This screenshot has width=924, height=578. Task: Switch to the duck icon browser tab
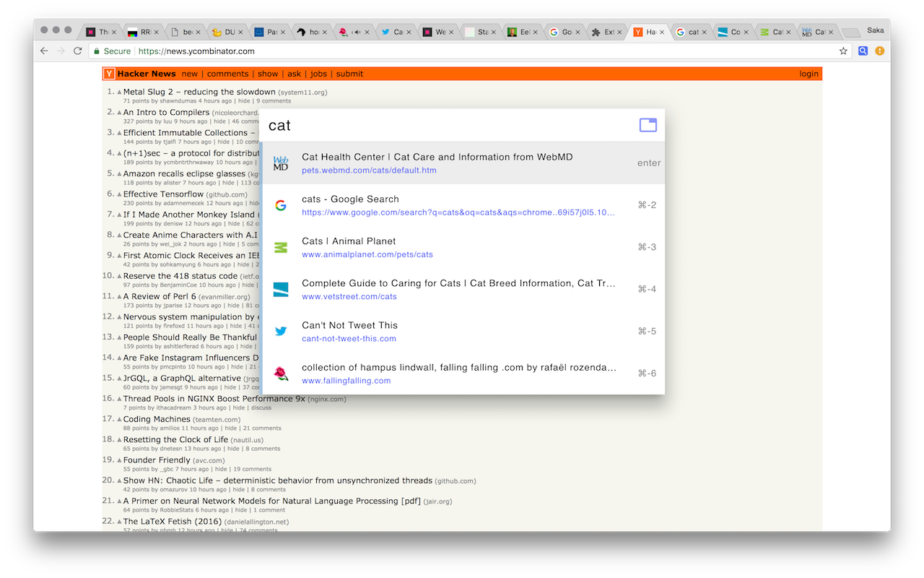(x=227, y=32)
